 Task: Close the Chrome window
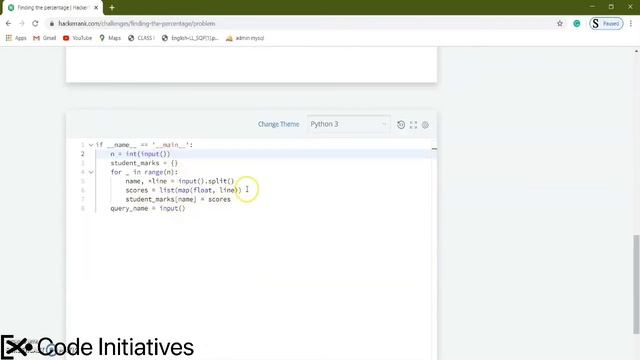coord(630,7)
